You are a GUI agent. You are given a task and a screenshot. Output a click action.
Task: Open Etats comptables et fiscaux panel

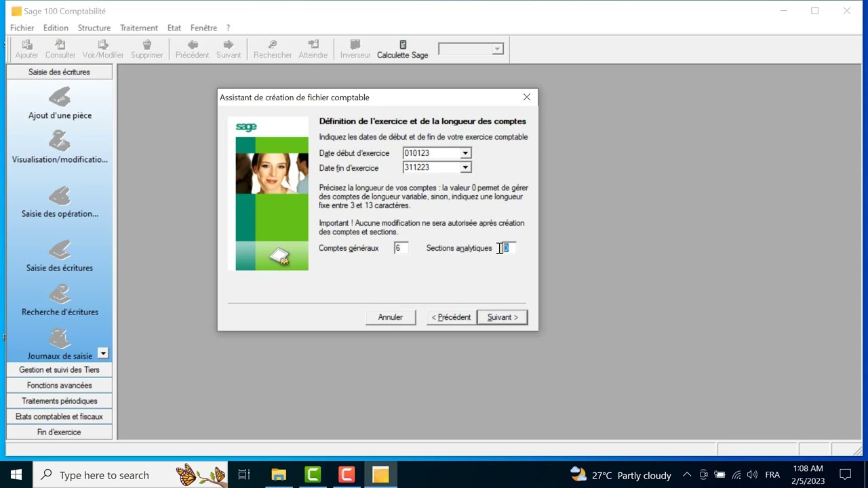[x=59, y=416]
